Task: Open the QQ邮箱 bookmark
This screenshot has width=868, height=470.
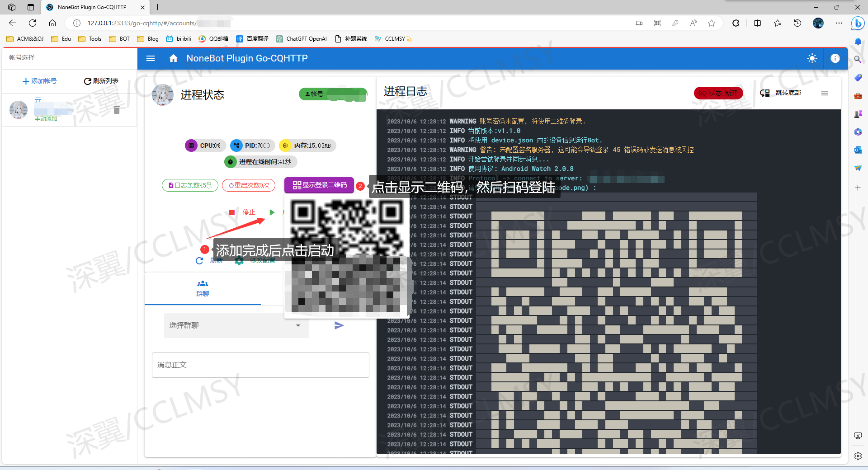Action: click(213, 39)
